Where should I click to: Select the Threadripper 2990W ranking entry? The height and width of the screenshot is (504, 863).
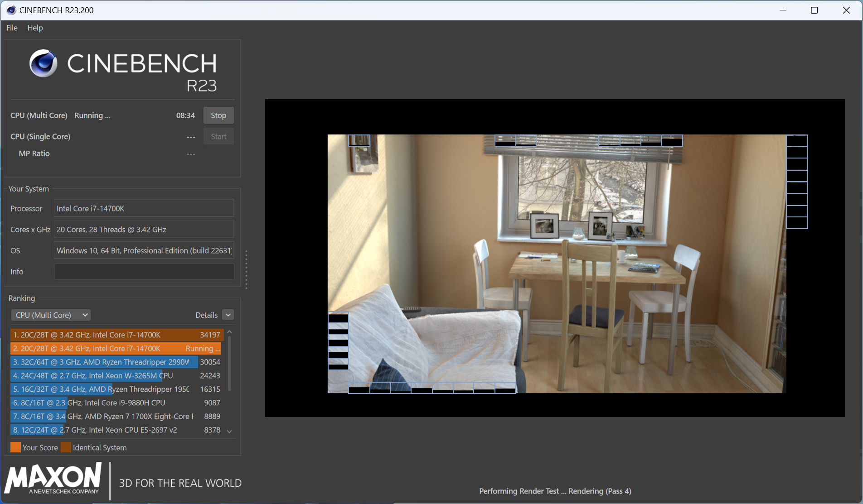point(117,362)
